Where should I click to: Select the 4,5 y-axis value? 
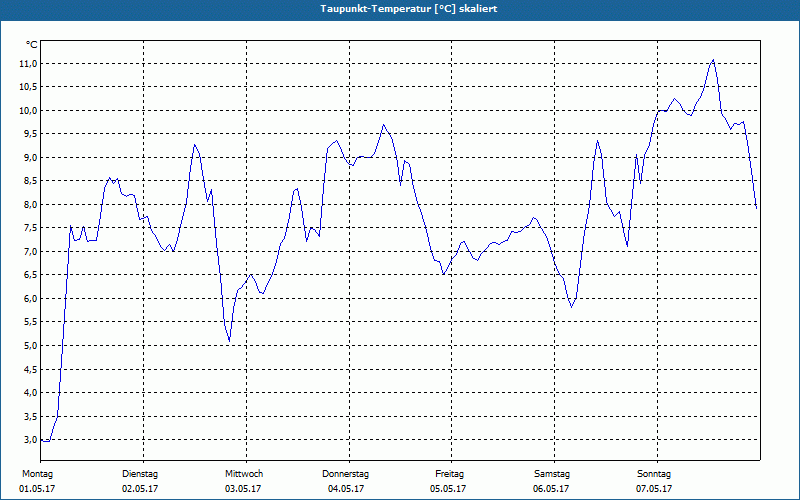[30, 369]
